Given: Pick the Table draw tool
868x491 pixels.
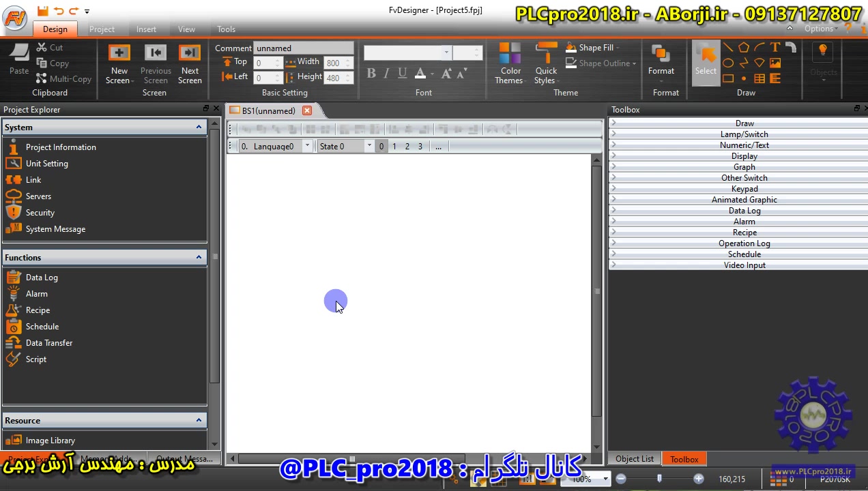Looking at the screenshot, I should click(x=759, y=78).
